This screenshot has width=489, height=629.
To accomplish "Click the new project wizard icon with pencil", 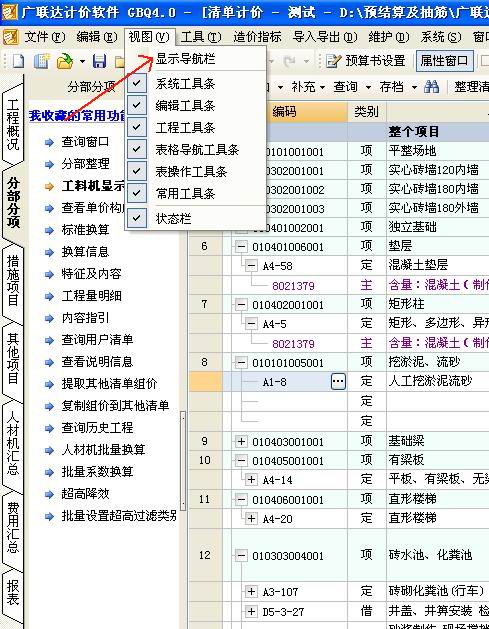I will [x=41, y=61].
